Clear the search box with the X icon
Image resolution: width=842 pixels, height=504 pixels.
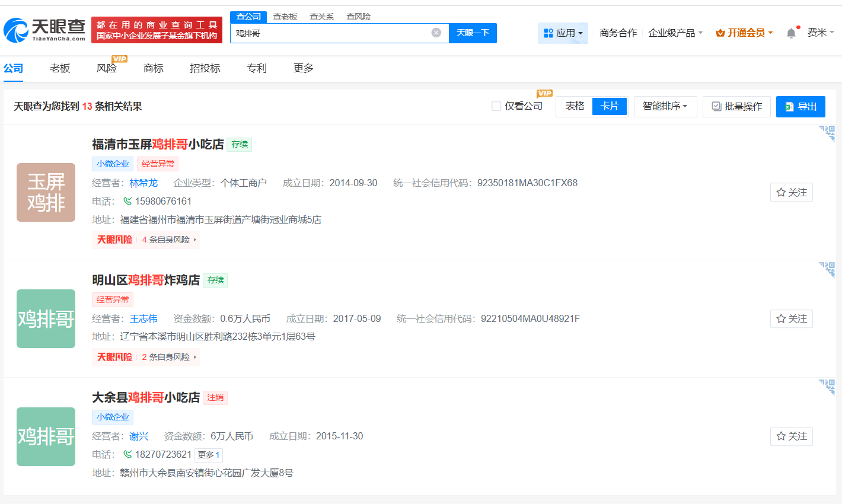(436, 33)
